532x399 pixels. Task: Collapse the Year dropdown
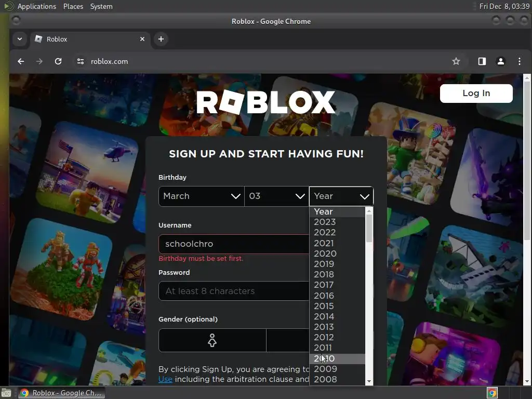[341, 196]
